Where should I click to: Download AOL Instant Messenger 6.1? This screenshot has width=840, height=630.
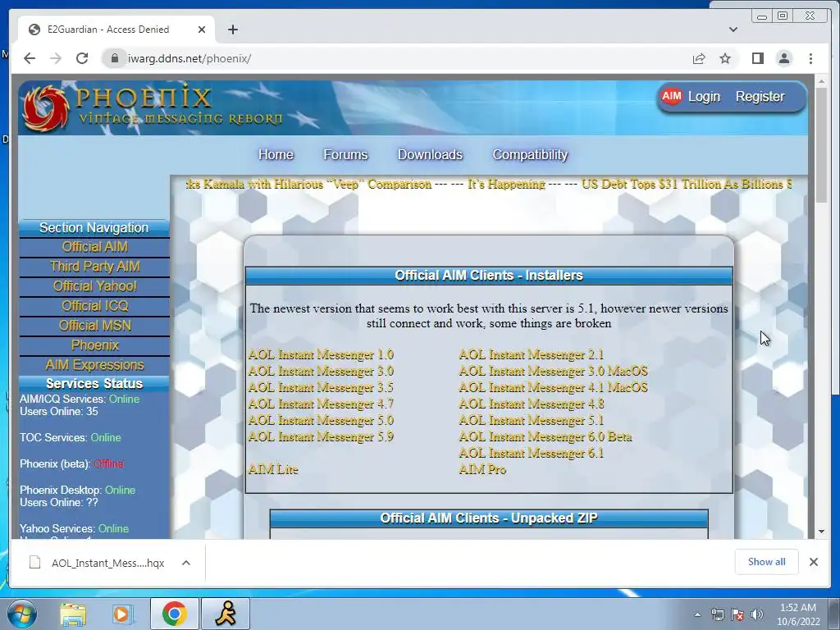click(532, 453)
